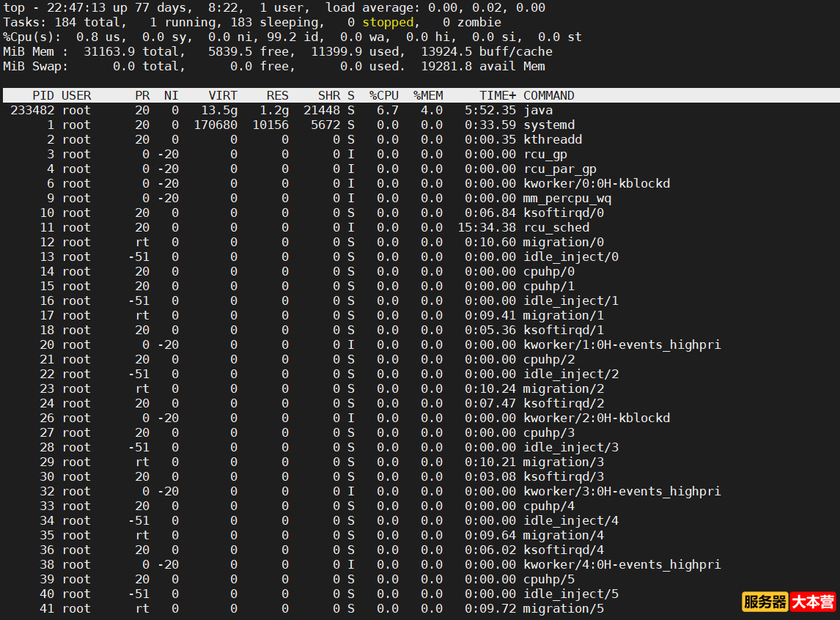This screenshot has width=840, height=620.
Task: Select the SHR column header
Action: tap(329, 95)
